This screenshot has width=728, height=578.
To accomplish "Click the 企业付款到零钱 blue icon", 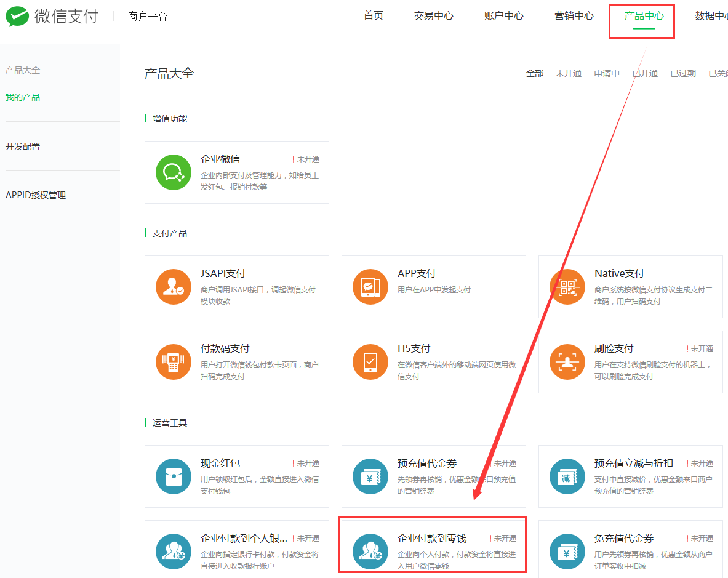I will coord(370,552).
